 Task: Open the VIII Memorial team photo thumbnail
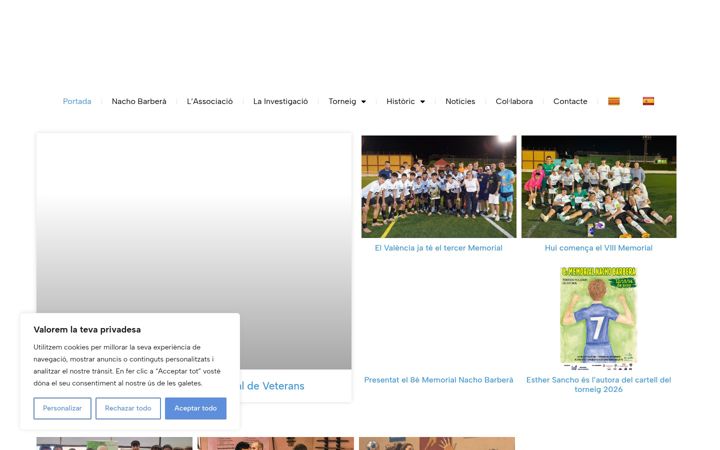(599, 186)
